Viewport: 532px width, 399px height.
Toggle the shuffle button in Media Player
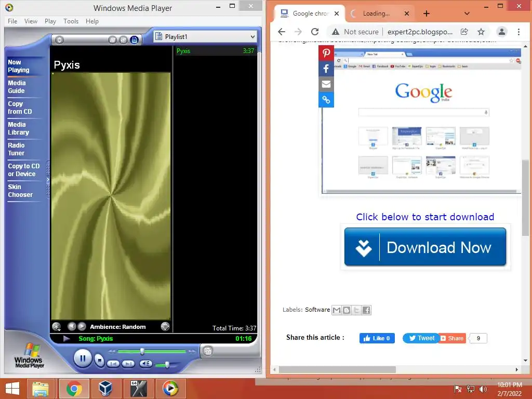point(112,40)
